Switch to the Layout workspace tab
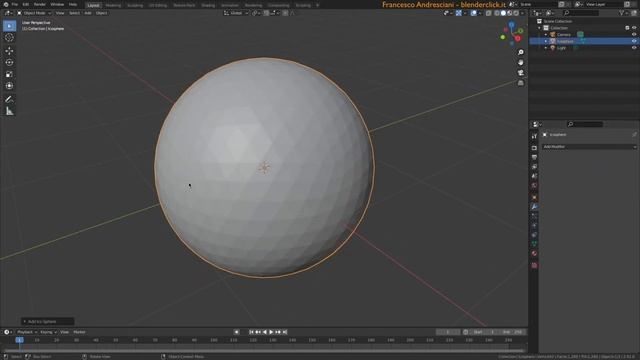 click(x=93, y=5)
